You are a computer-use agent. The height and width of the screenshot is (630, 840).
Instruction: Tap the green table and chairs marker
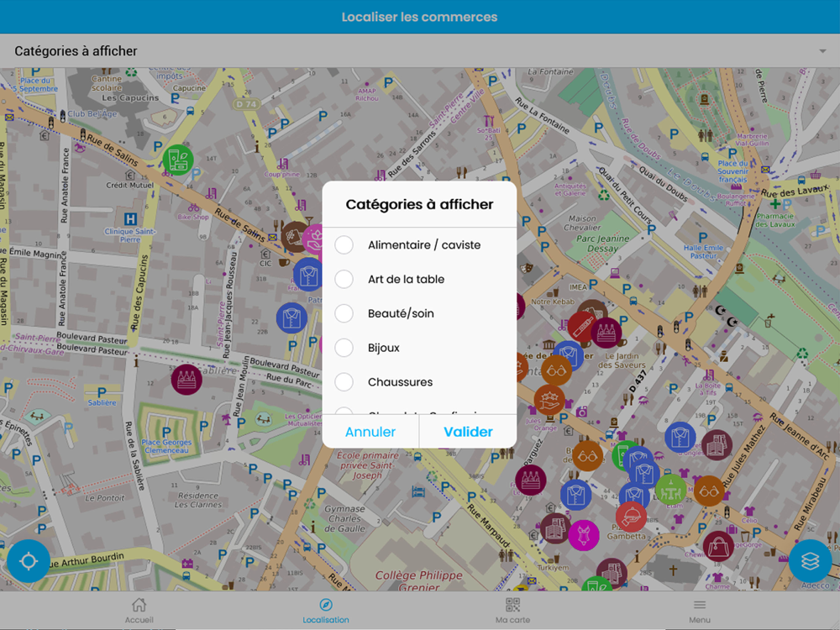point(670,490)
